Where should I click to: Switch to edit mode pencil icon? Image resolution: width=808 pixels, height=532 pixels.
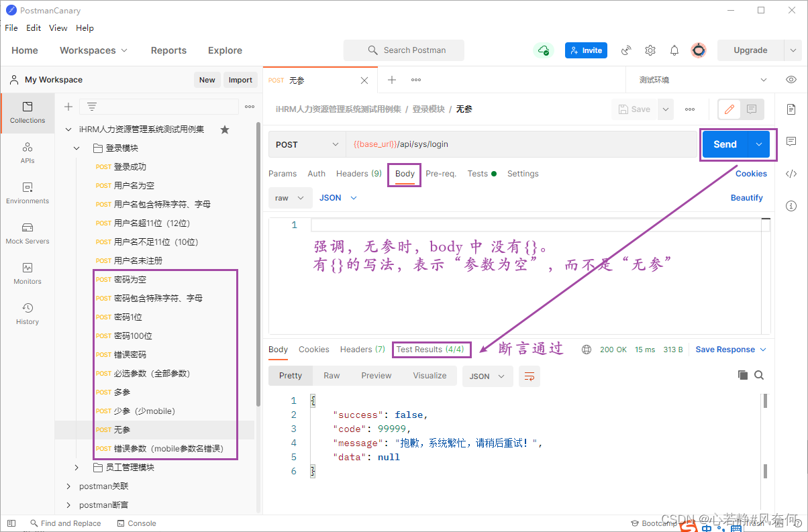(x=729, y=109)
